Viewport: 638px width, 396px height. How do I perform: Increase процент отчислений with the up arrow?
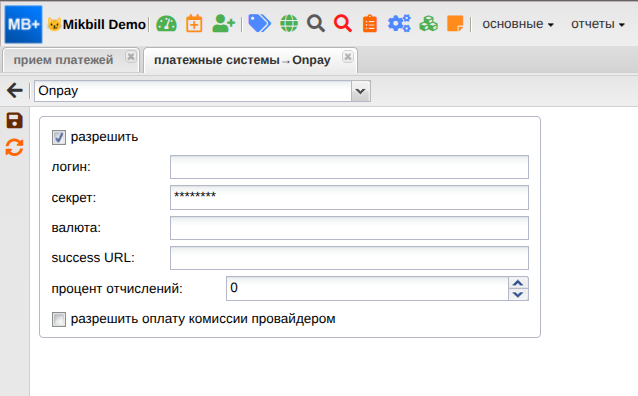[518, 283]
